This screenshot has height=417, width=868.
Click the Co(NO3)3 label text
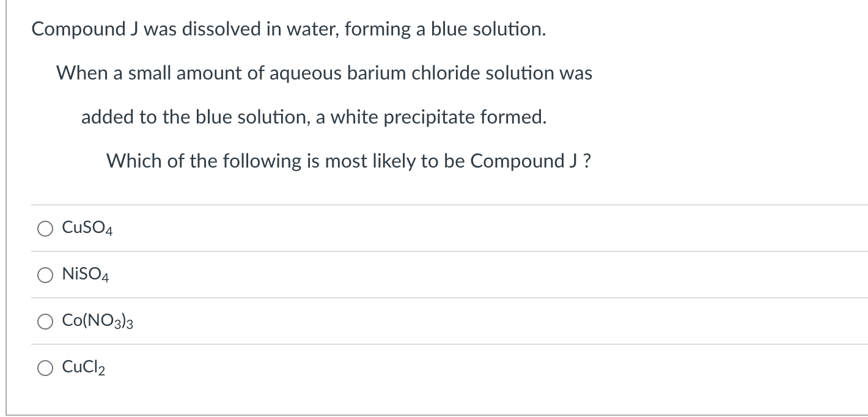click(98, 322)
